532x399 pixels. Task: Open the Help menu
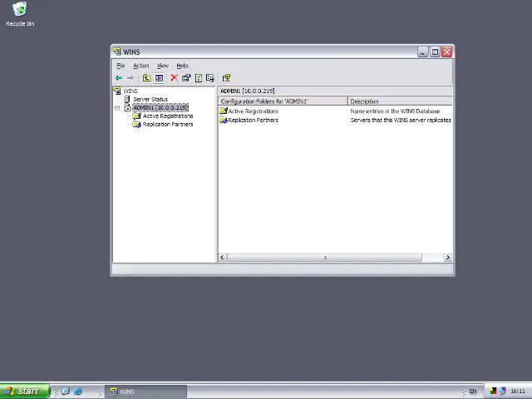tap(182, 66)
